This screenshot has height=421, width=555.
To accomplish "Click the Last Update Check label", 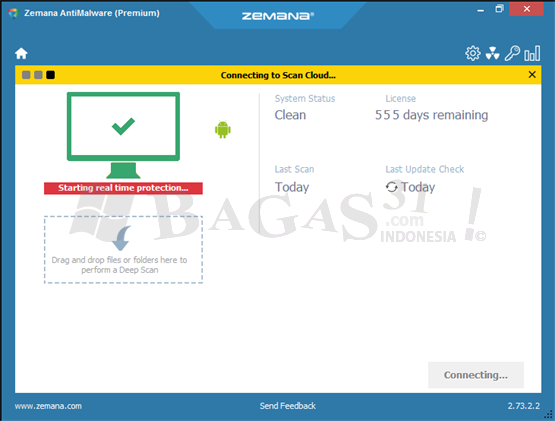I will pyautogui.click(x=424, y=169).
